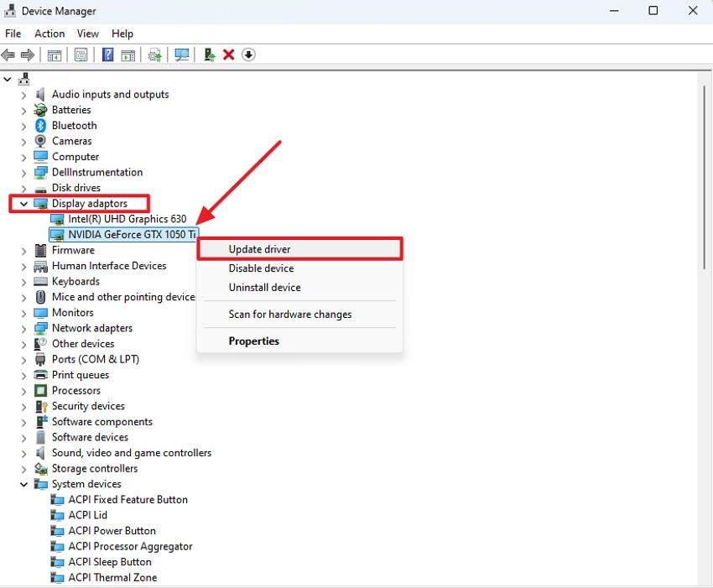The image size is (713, 588).
Task: Open the Action menu
Action: pos(49,34)
